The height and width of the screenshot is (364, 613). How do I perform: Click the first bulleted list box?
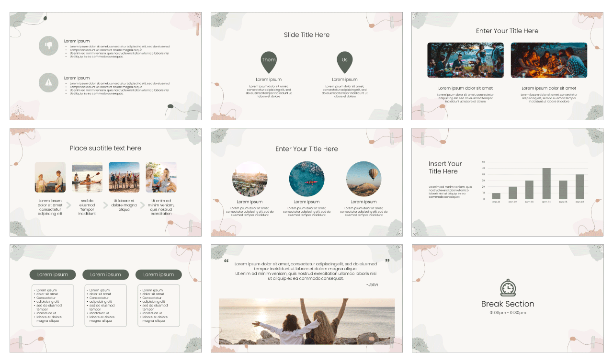tap(53, 306)
